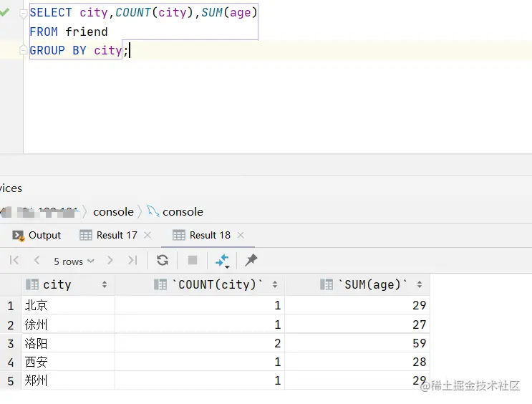Viewport: 532px width, 404px height.
Task: Click the table grid icon on Result 18 tab
Action: click(179, 235)
